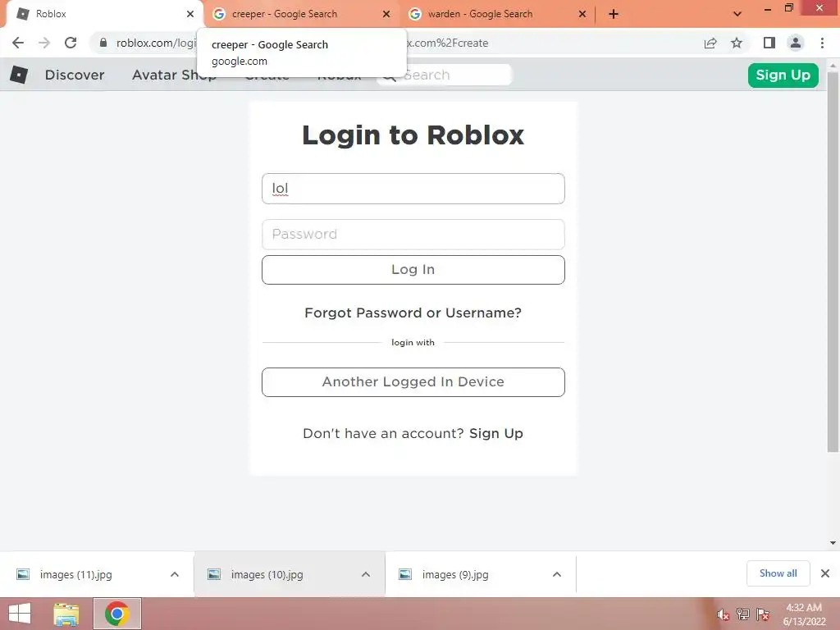The width and height of the screenshot is (840, 630).
Task: Close the creeper Google Search tab
Action: pos(386,14)
